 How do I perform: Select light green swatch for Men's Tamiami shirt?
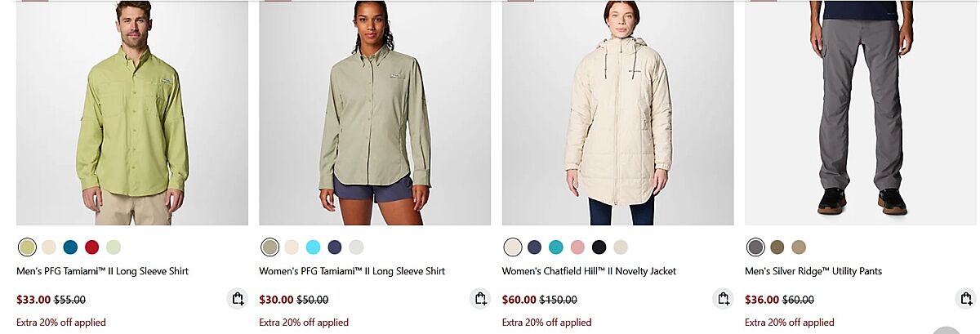coord(114,247)
